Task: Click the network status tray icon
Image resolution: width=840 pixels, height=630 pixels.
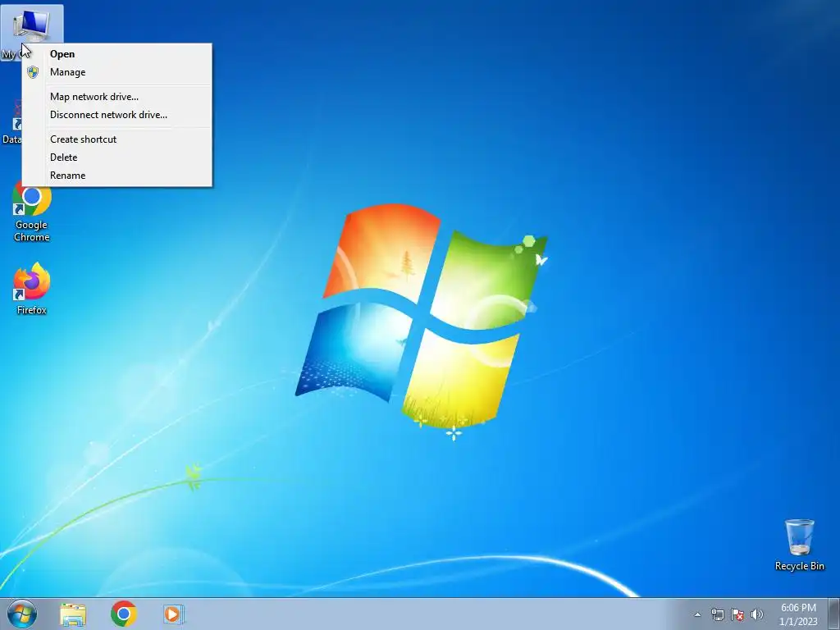Action: 717,614
